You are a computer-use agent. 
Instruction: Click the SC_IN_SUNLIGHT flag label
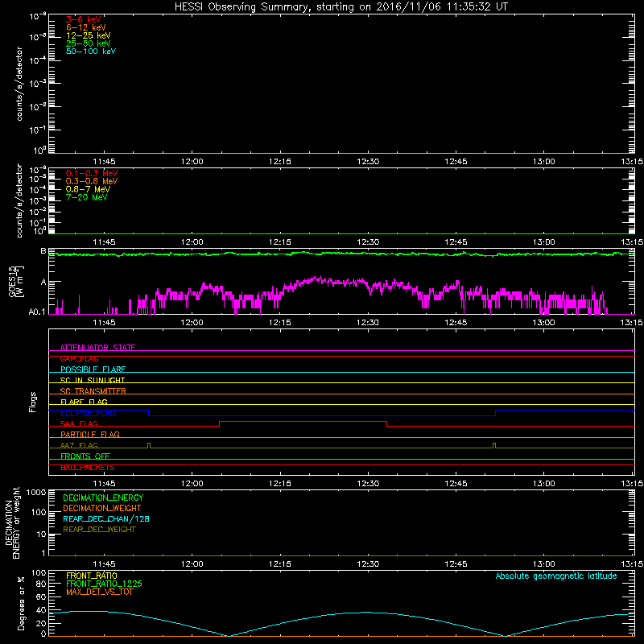point(93,380)
